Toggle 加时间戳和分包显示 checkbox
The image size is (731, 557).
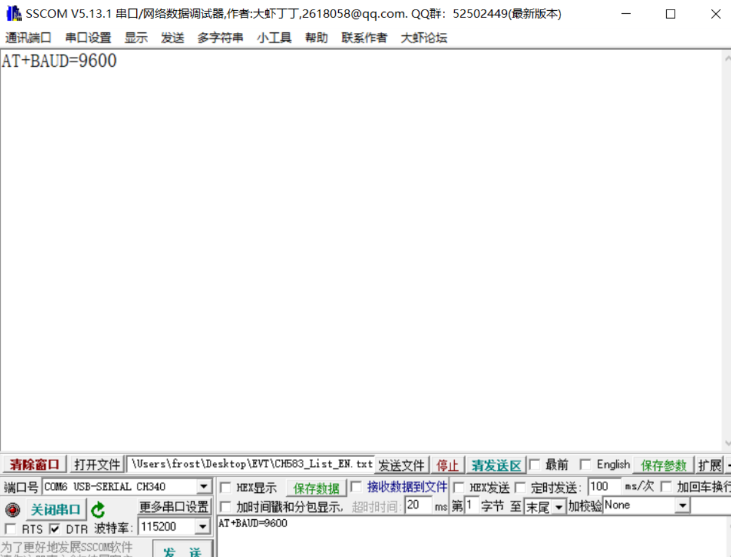(225, 506)
